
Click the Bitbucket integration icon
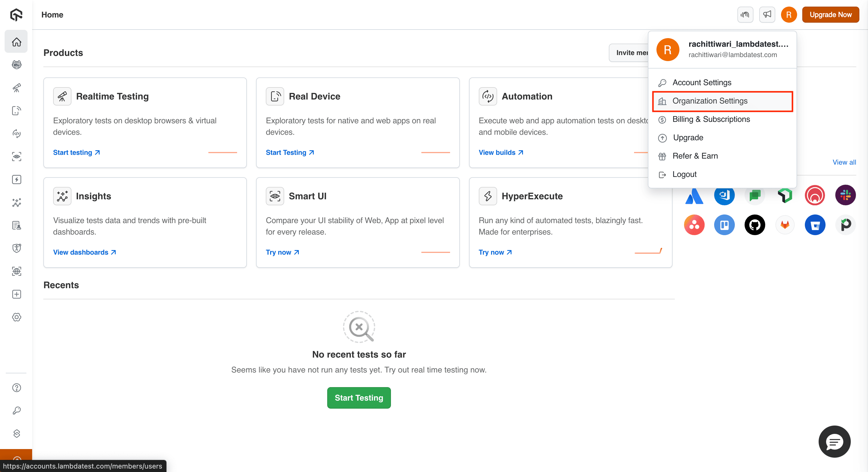coord(815,225)
